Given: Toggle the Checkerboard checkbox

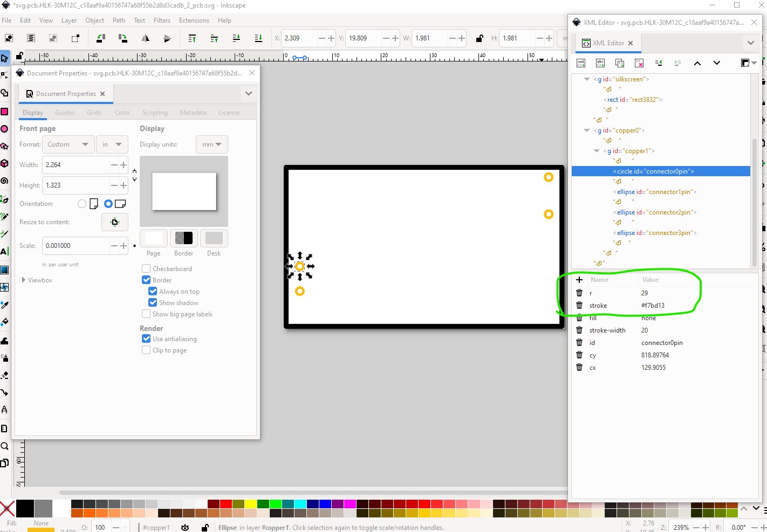Looking at the screenshot, I should tap(146, 268).
